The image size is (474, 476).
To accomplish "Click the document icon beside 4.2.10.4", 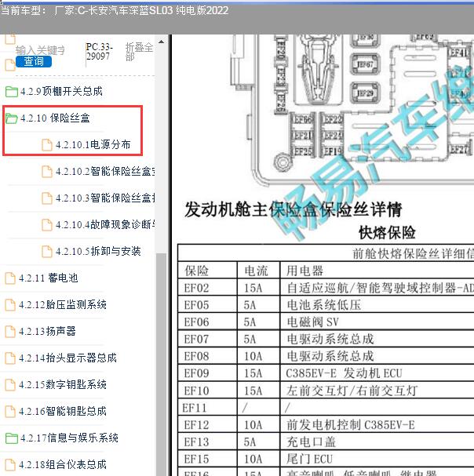I will point(47,225).
